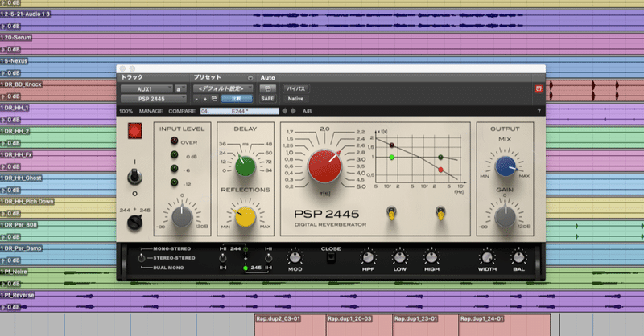Click the HIGH knob
This screenshot has width=644, height=336.
431,257
